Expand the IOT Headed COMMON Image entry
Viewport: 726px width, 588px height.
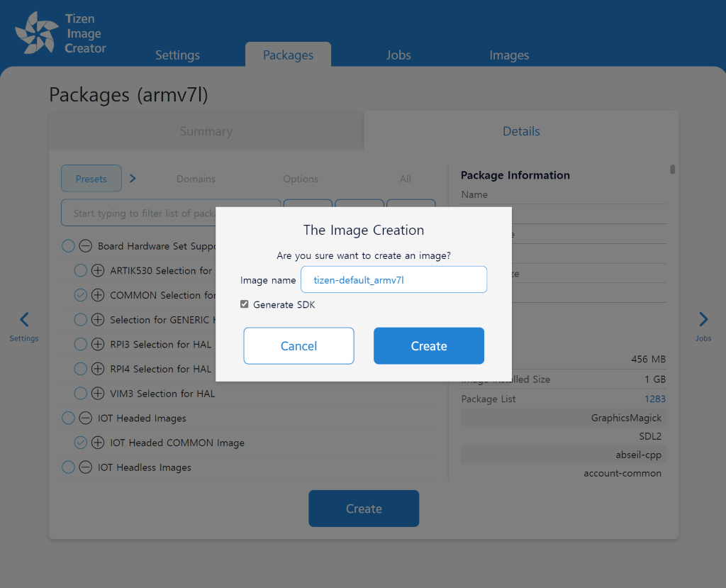pos(98,442)
